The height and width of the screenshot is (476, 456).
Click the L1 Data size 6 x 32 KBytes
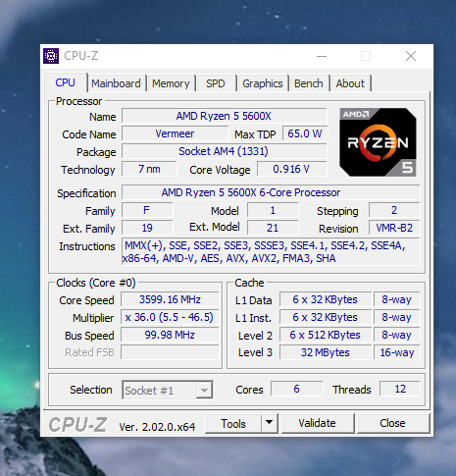click(326, 299)
